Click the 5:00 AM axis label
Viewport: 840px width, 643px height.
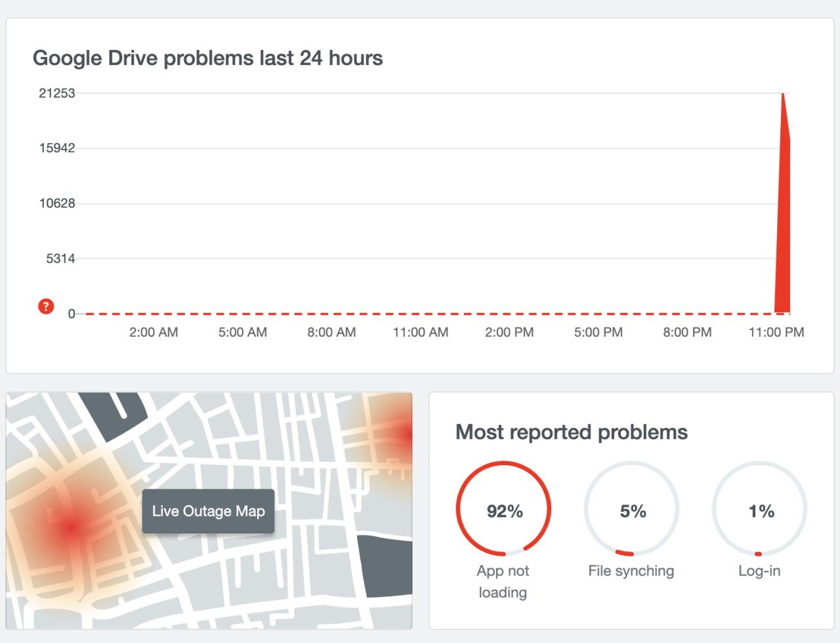pyautogui.click(x=243, y=332)
